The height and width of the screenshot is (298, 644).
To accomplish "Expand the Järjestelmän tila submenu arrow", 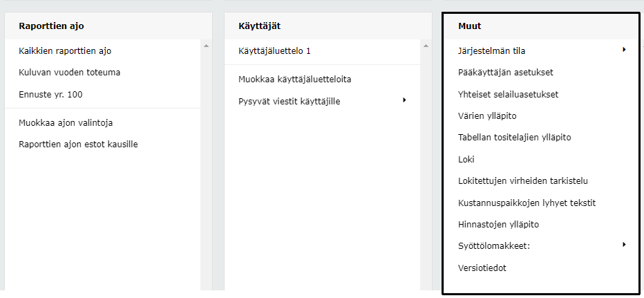I will [623, 50].
